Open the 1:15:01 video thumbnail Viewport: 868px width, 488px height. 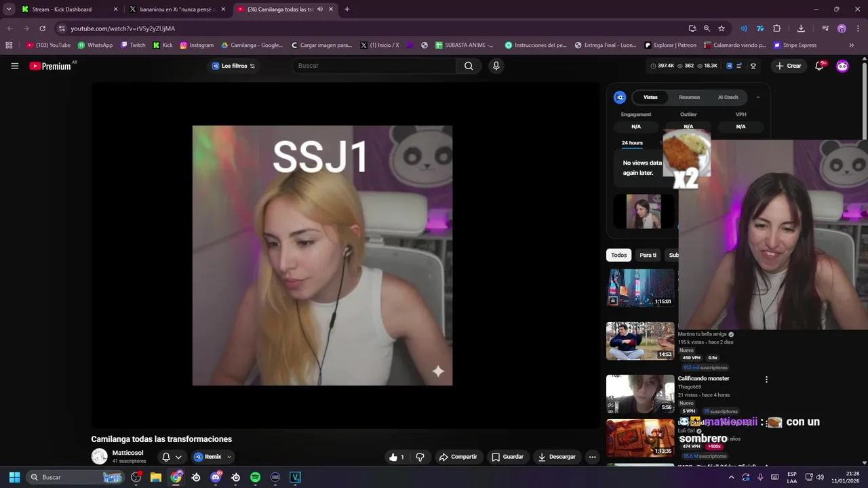pos(640,288)
